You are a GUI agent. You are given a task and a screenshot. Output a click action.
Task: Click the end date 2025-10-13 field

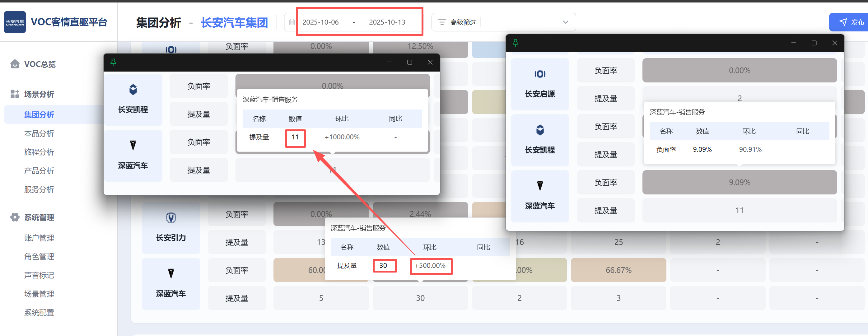tap(387, 22)
